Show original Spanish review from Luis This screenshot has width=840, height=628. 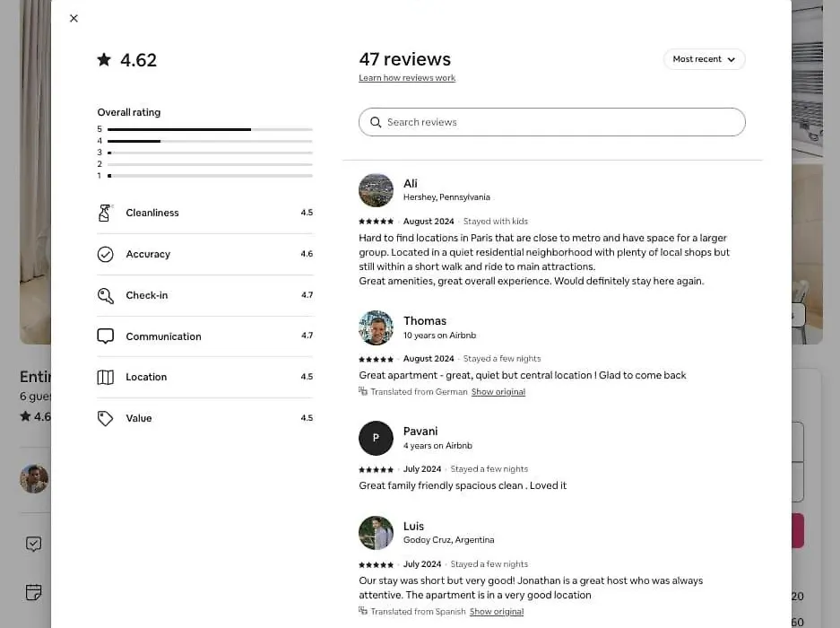[x=497, y=612]
